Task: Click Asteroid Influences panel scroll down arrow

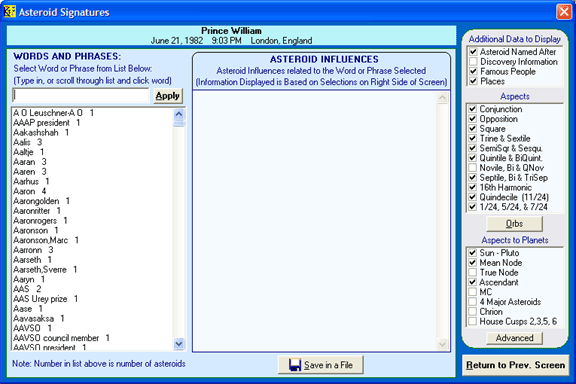Action: (442, 344)
